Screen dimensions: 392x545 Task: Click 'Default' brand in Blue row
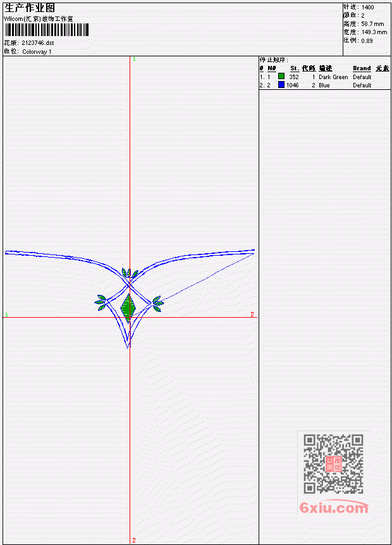(x=362, y=85)
